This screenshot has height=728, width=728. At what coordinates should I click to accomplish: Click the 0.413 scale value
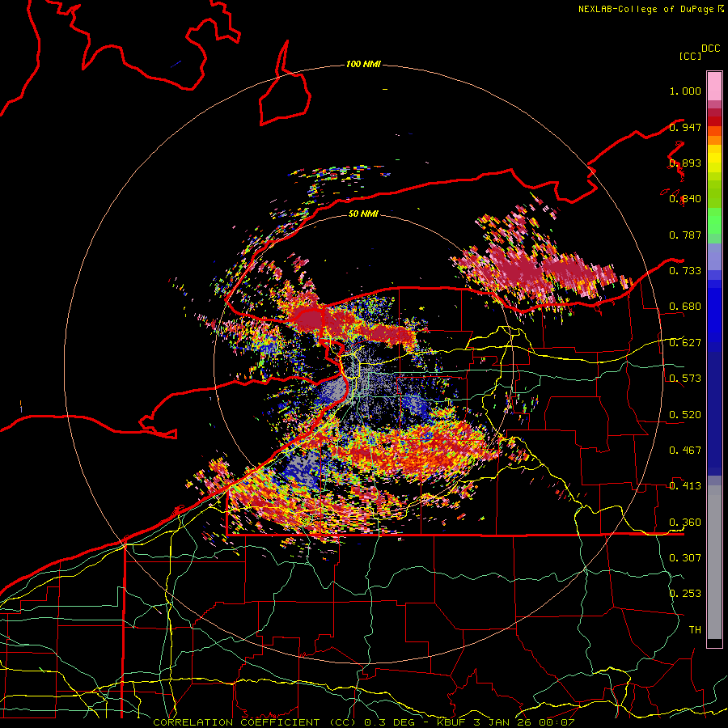[x=685, y=486]
